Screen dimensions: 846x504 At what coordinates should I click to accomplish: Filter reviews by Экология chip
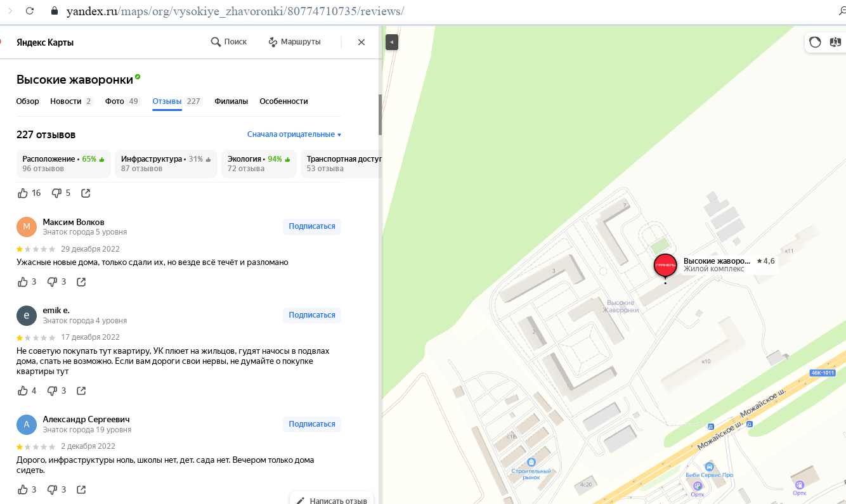(259, 164)
